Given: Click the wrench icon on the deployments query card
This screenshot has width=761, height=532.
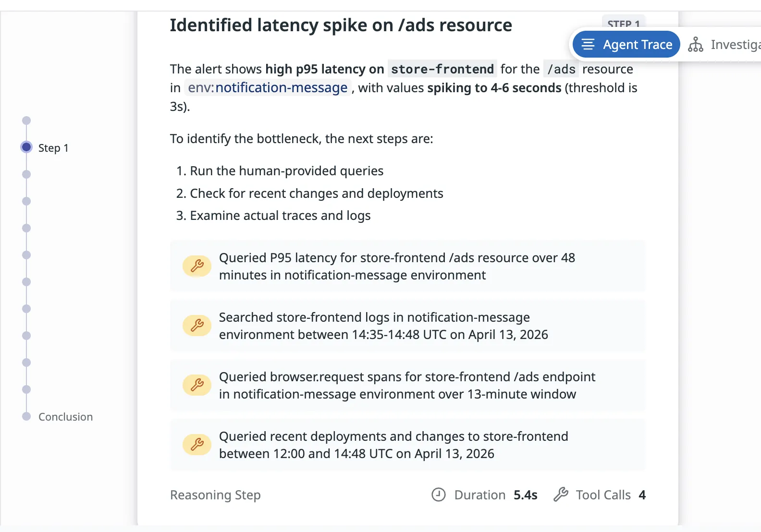Looking at the screenshot, I should [196, 445].
